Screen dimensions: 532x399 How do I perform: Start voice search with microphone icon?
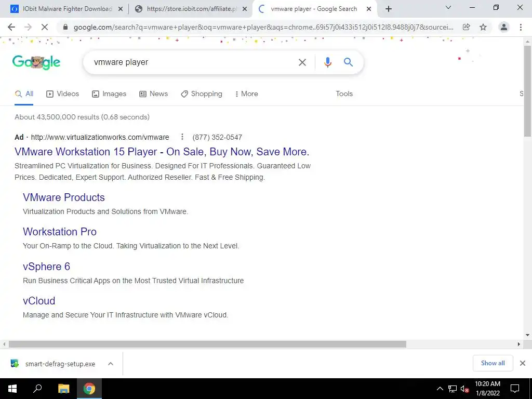point(327,62)
